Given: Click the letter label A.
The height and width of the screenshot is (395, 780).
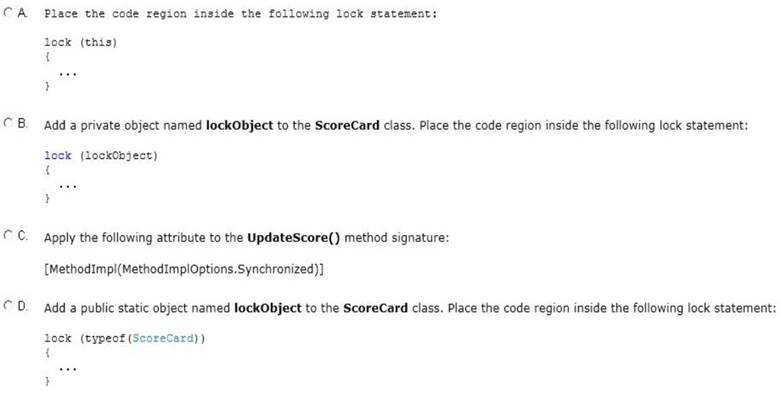Looking at the screenshot, I should [x=22, y=13].
